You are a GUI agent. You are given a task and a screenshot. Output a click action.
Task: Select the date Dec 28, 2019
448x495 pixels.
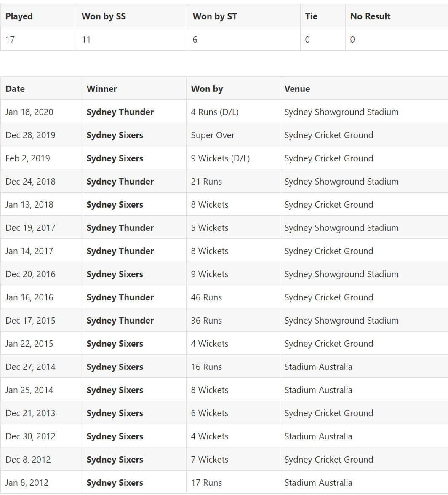click(30, 135)
